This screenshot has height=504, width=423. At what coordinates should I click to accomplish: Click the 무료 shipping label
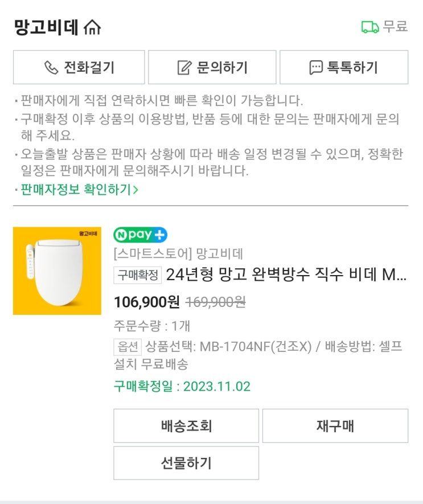(395, 27)
